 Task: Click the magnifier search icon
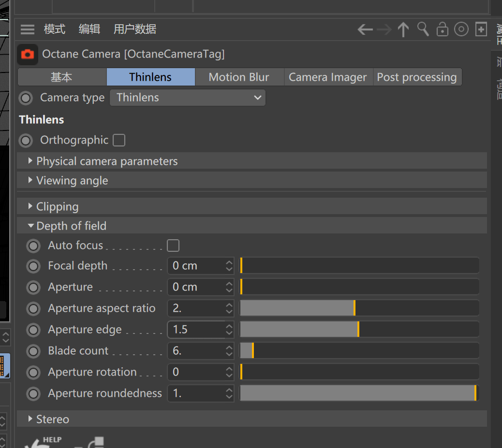click(423, 29)
